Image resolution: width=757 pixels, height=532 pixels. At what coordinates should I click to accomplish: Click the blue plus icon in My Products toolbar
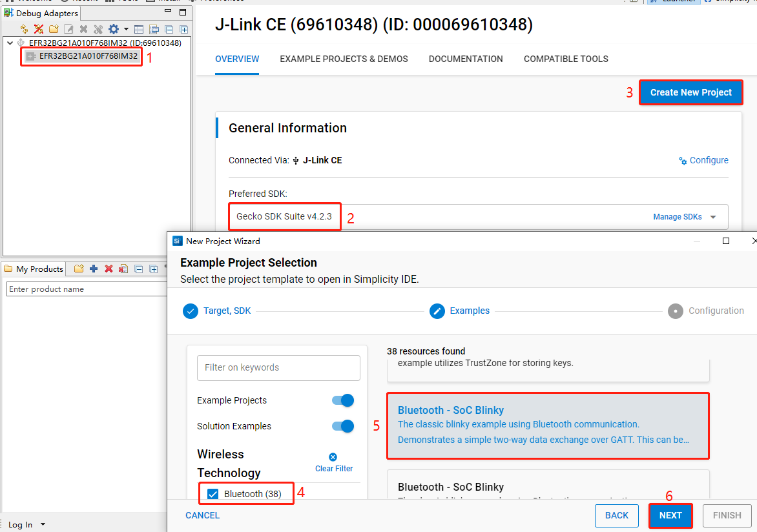click(x=94, y=269)
